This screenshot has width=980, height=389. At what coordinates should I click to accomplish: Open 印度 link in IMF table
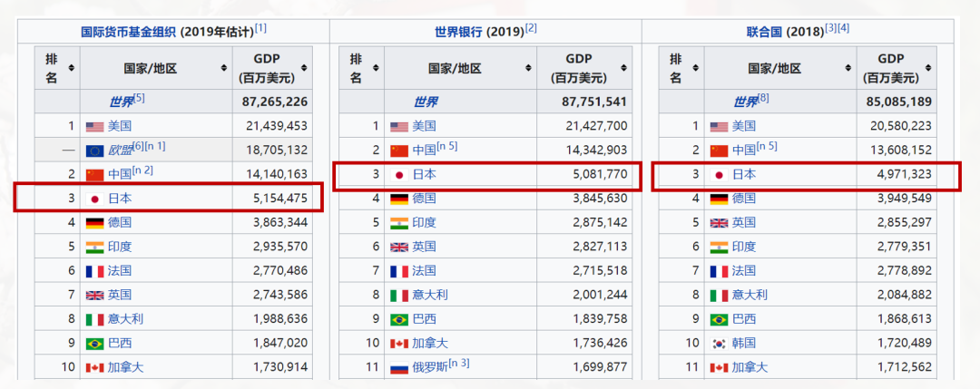[x=120, y=247]
